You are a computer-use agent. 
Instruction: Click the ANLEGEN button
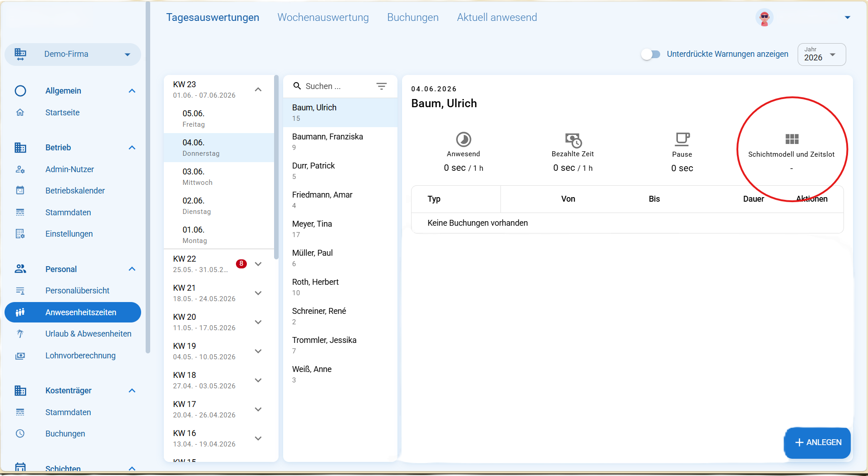pos(818,442)
